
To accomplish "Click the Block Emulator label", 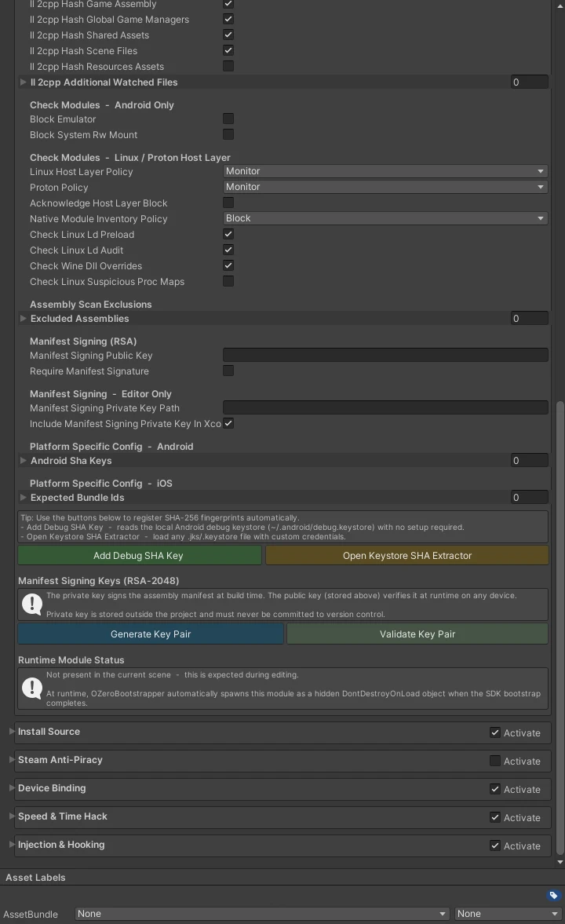I will coord(63,119).
